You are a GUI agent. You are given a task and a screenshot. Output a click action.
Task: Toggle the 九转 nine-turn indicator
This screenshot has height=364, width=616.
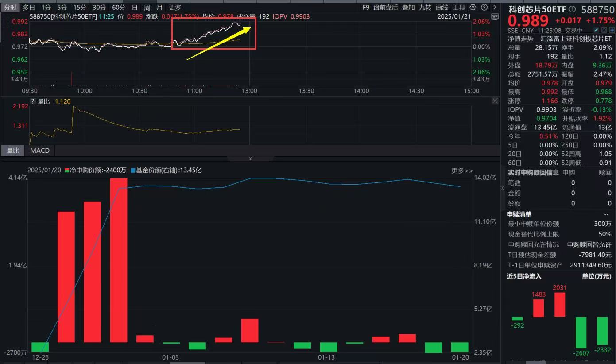coord(426,7)
